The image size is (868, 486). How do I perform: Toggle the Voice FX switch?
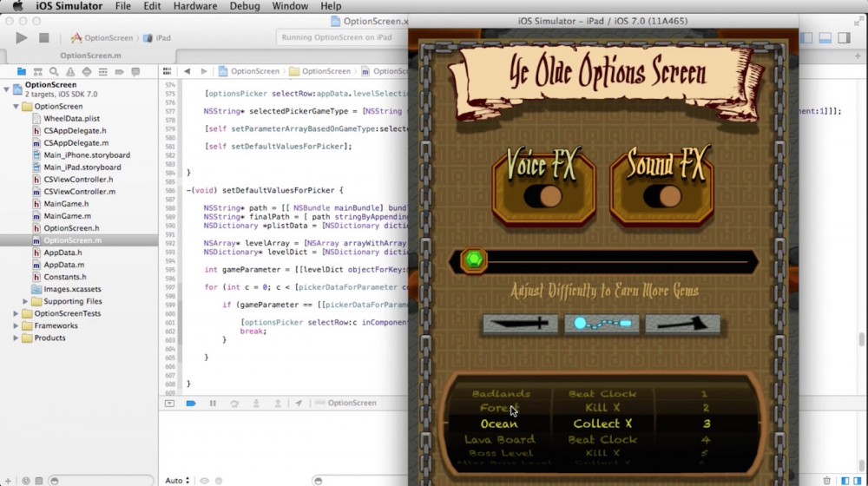542,196
